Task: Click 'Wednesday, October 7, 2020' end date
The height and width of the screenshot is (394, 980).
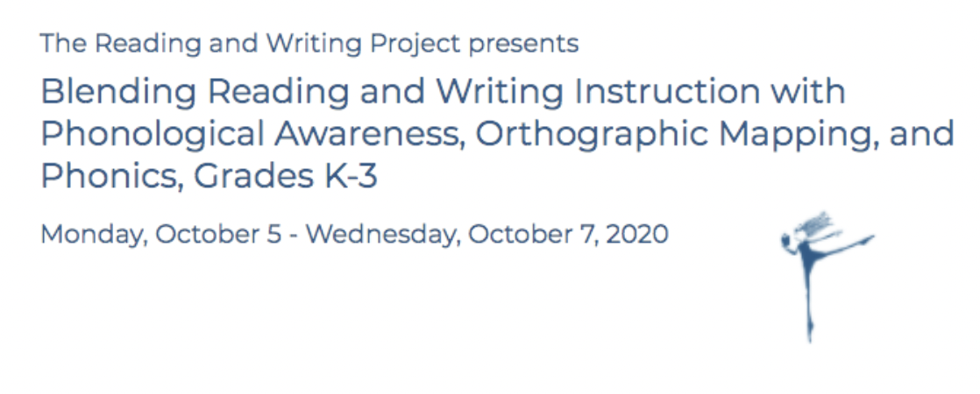Action: (487, 235)
